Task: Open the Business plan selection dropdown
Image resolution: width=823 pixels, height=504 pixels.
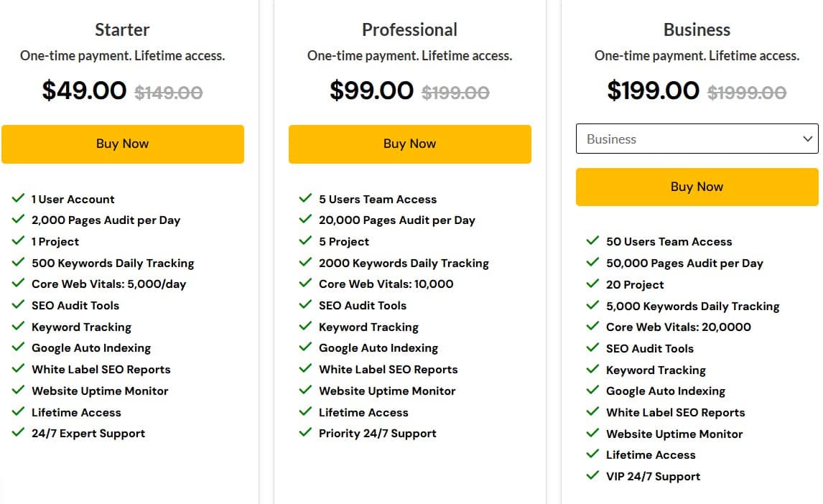Action: click(697, 139)
